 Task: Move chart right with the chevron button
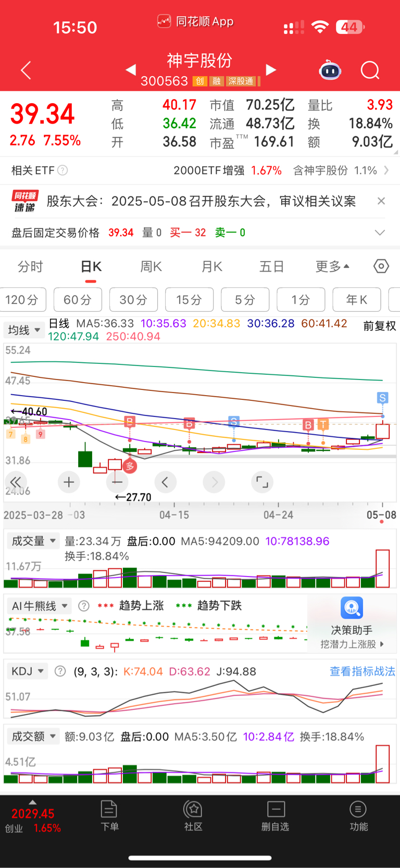coord(214,482)
